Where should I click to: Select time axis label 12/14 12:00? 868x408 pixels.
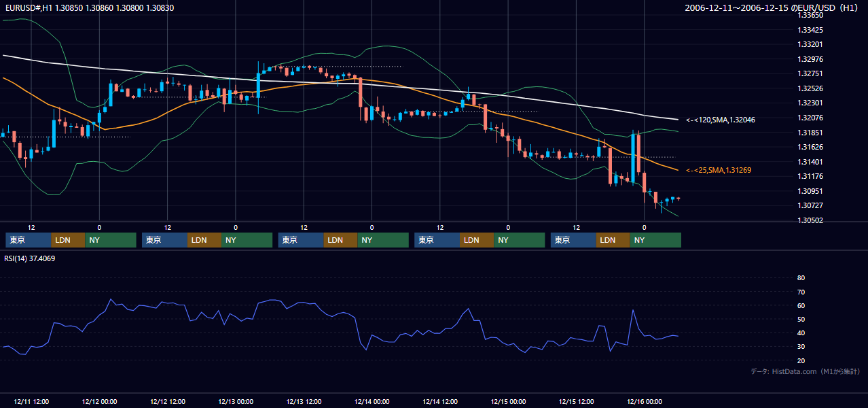(x=440, y=401)
